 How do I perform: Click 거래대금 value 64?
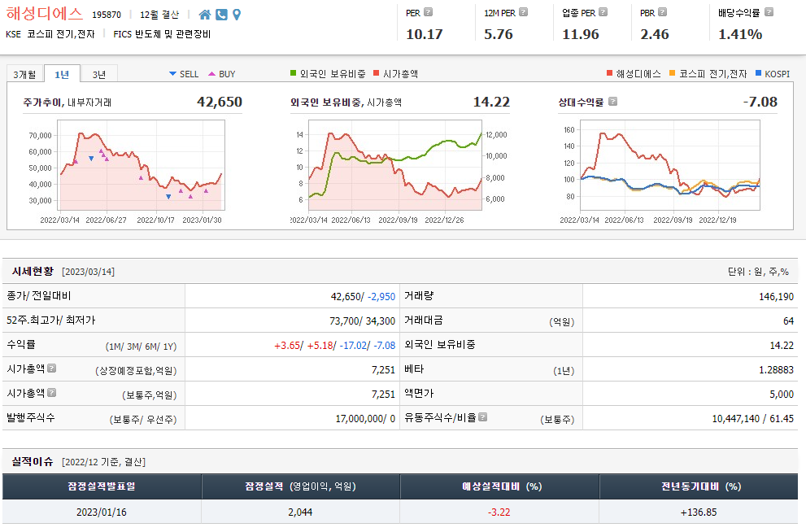789,321
